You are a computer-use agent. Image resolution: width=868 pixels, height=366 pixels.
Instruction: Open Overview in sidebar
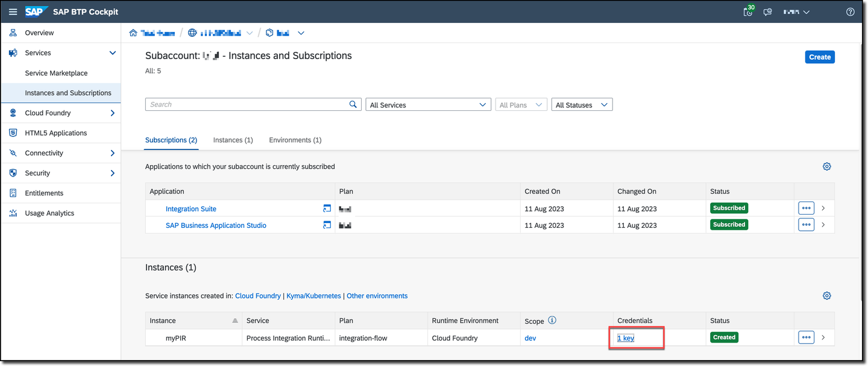(39, 33)
